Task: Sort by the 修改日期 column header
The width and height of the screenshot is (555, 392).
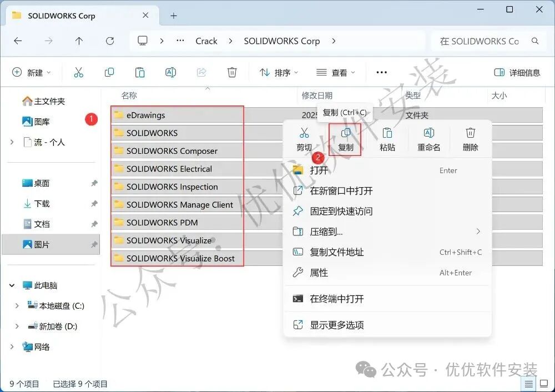Action: pos(317,96)
